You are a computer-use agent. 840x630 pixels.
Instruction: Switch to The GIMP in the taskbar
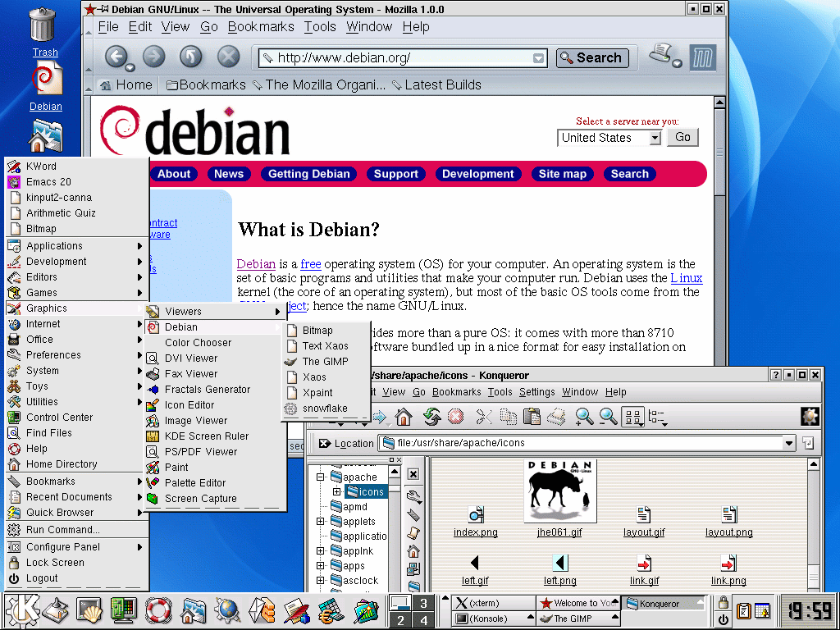point(578,619)
